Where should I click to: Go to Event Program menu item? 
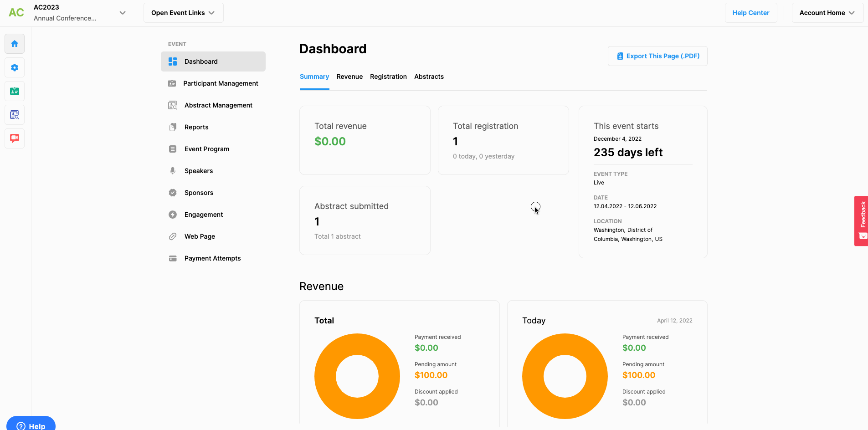(206, 149)
